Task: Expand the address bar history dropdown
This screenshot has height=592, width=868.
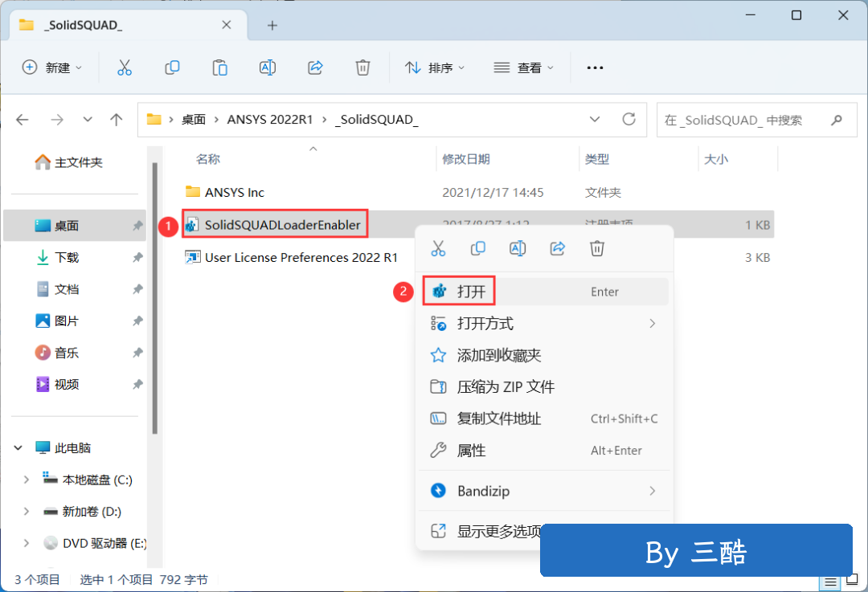Action: pyautogui.click(x=595, y=120)
